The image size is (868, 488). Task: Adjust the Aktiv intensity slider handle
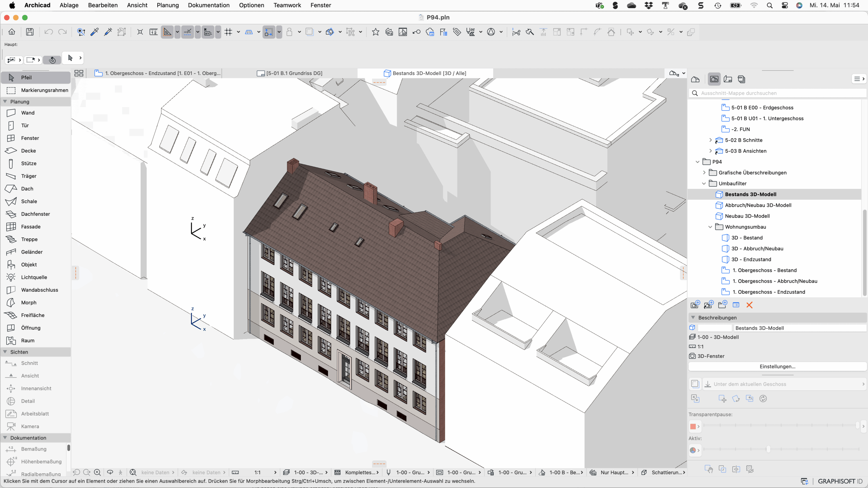click(x=768, y=449)
